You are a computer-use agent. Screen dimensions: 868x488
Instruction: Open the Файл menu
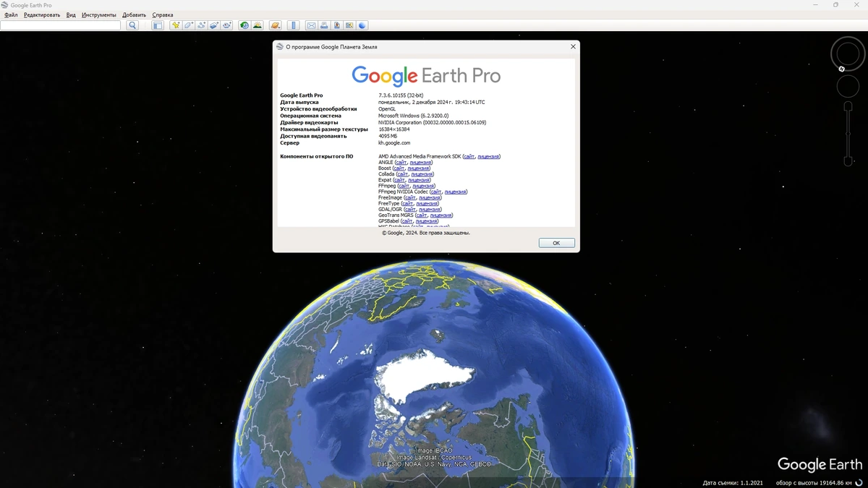11,15
